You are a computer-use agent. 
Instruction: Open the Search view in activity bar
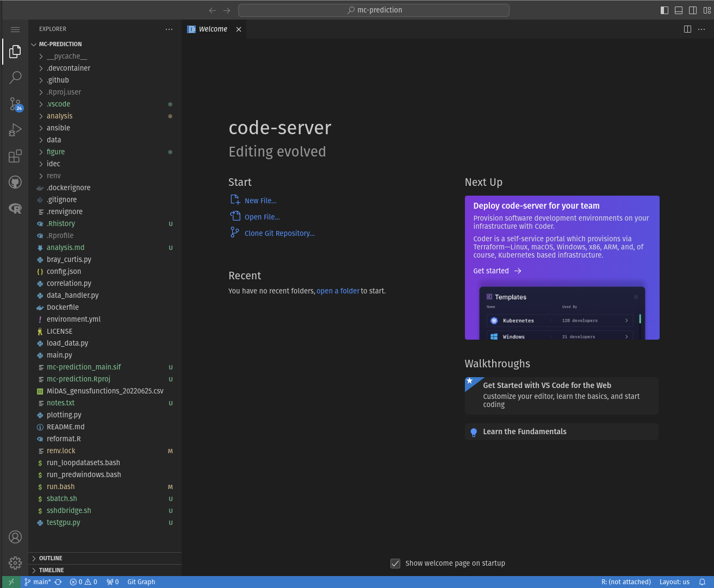click(15, 77)
